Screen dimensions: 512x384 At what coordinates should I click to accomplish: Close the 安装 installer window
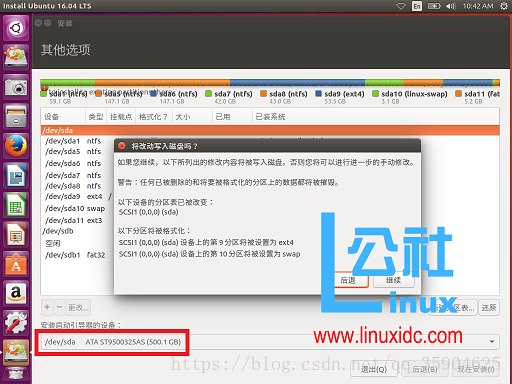pyautogui.click(x=38, y=23)
